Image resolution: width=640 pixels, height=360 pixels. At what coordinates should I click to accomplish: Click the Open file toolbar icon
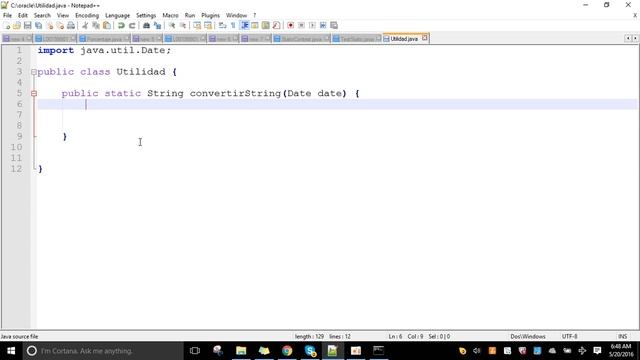pos(17,25)
